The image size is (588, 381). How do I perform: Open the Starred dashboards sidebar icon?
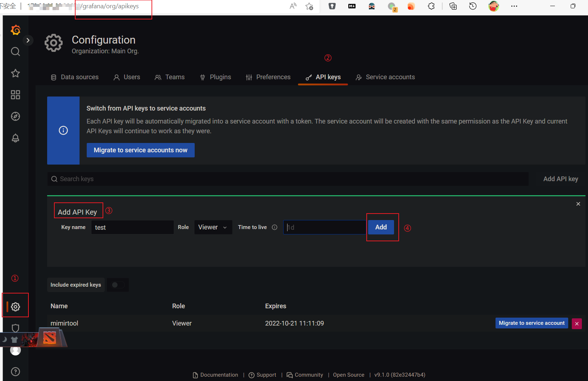coord(15,73)
